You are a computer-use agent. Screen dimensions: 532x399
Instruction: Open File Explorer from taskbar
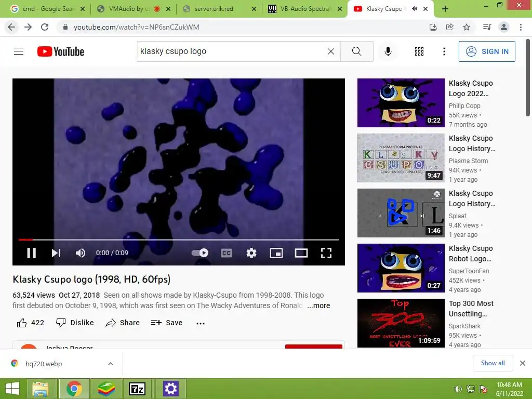point(41,389)
